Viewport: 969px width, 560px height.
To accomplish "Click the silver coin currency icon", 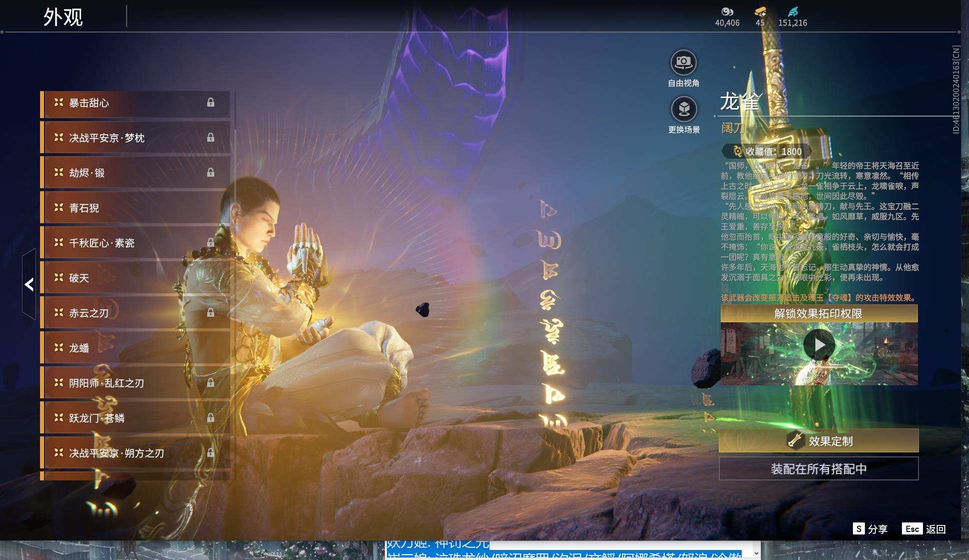I will (x=727, y=12).
